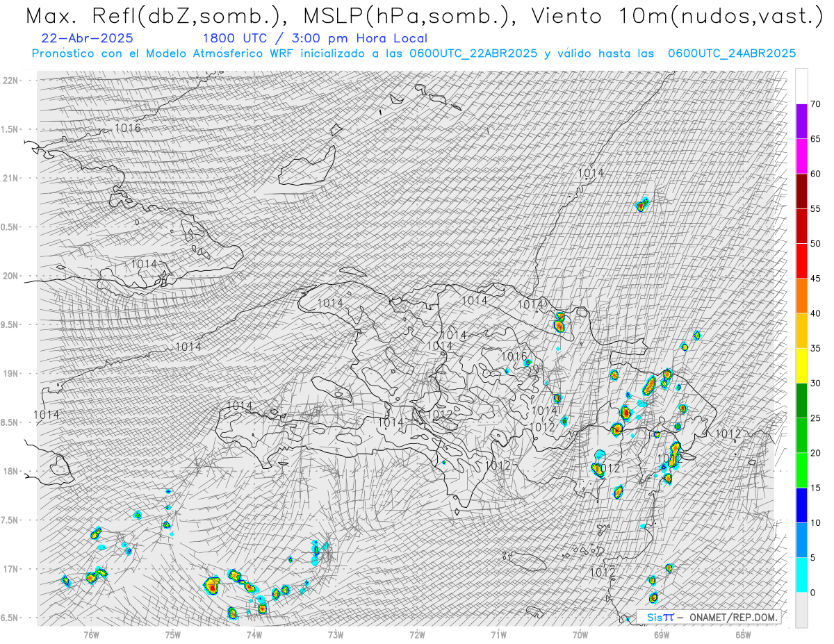Click the red 50-55 dBZ legend band
The width and height of the screenshot is (834, 644).
pos(801,226)
